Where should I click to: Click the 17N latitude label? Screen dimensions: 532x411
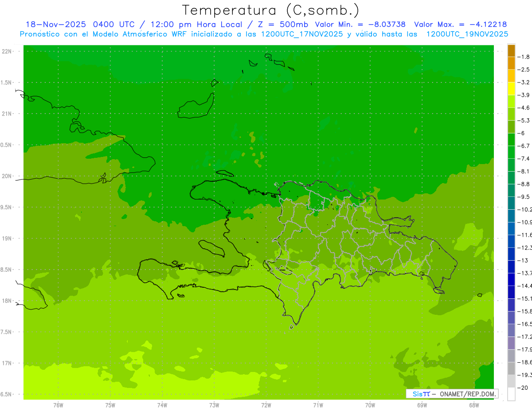click(x=7, y=363)
